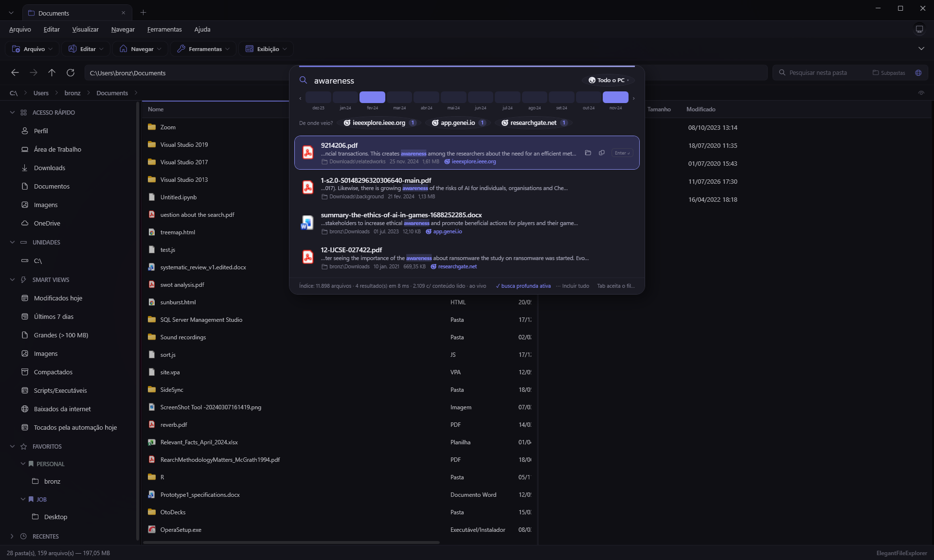Click the forward navigation arrow

coord(34,73)
